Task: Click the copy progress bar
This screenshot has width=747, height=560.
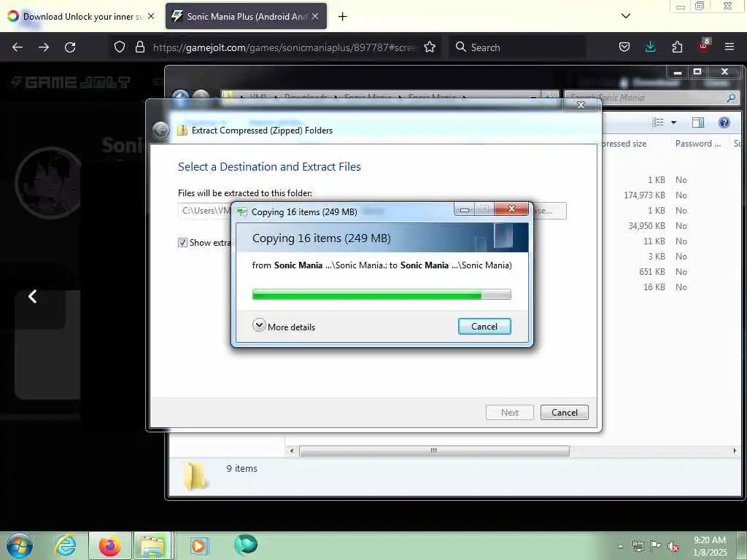Action: pos(382,295)
